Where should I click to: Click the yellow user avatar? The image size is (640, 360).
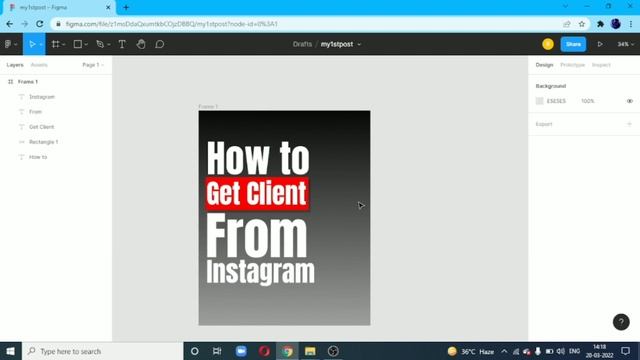point(548,44)
